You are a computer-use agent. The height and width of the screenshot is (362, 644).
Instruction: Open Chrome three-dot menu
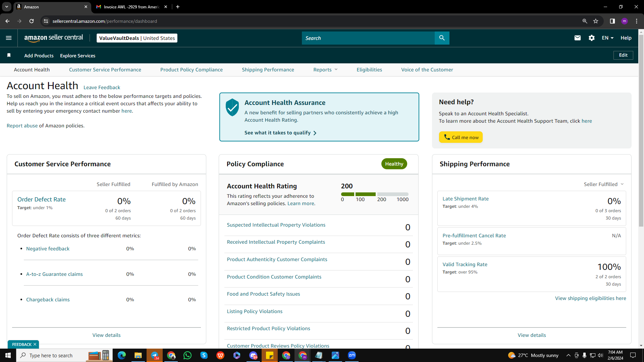click(637, 21)
